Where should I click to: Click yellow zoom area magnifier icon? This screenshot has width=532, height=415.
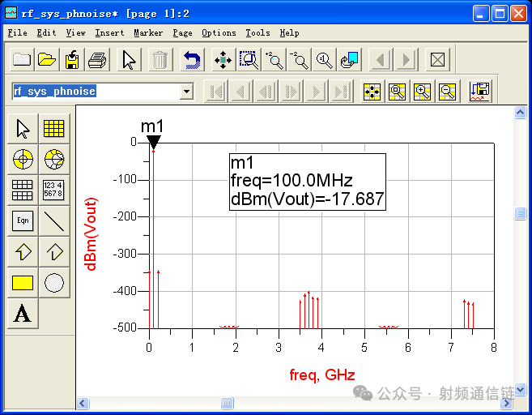[398, 91]
